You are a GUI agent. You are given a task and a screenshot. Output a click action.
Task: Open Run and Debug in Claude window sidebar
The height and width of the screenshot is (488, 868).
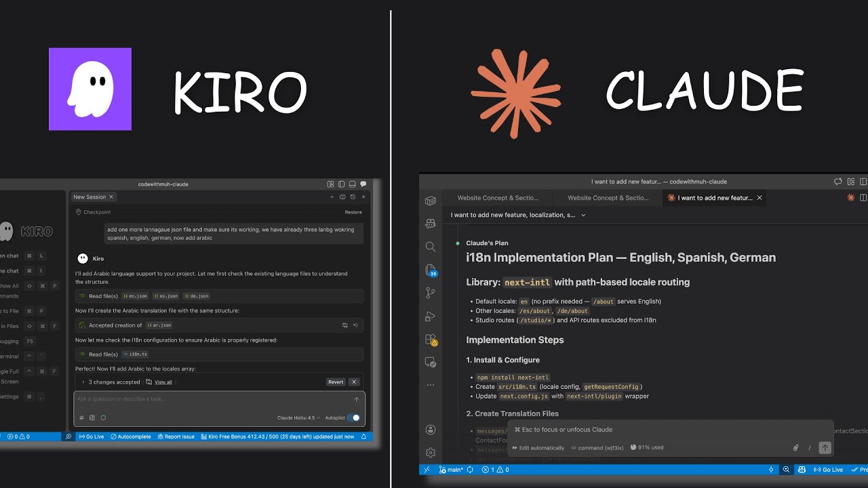[x=431, y=316]
